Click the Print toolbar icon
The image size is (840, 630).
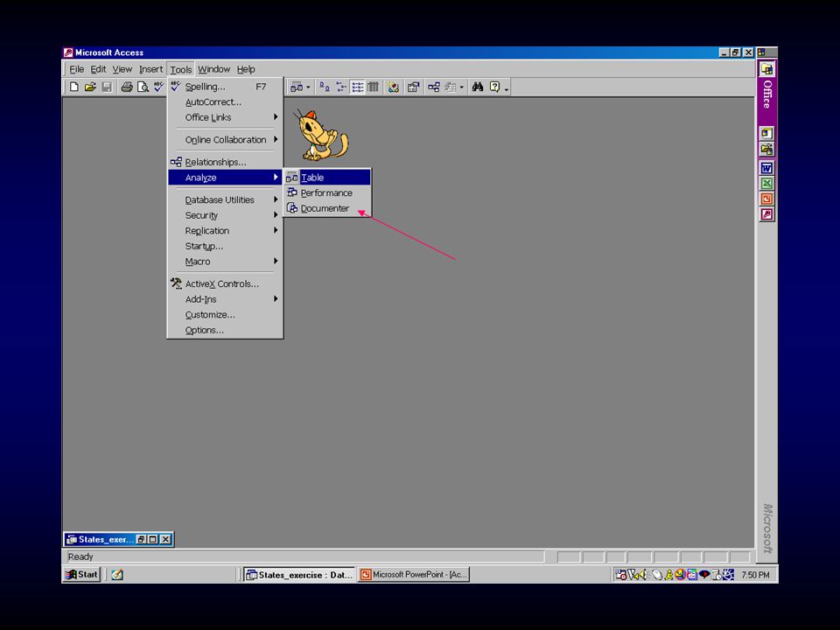coord(127,87)
